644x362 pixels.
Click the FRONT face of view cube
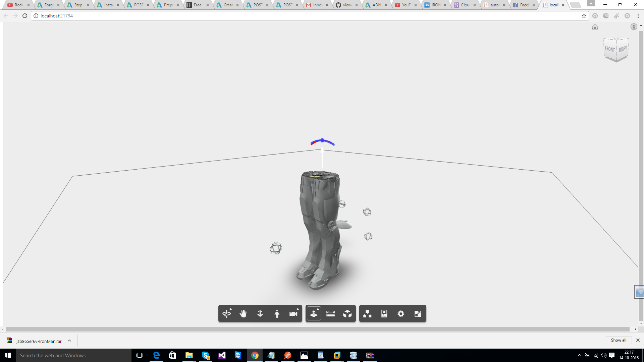pos(609,50)
